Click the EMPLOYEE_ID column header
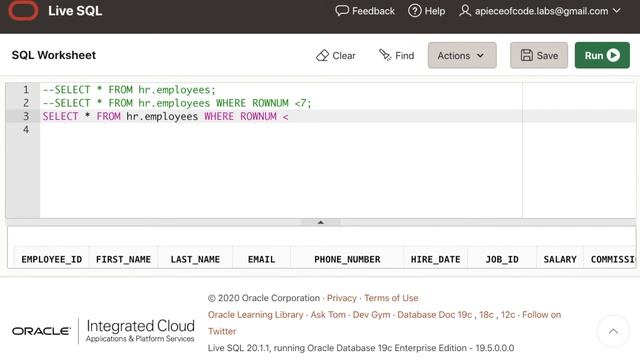 point(51,259)
